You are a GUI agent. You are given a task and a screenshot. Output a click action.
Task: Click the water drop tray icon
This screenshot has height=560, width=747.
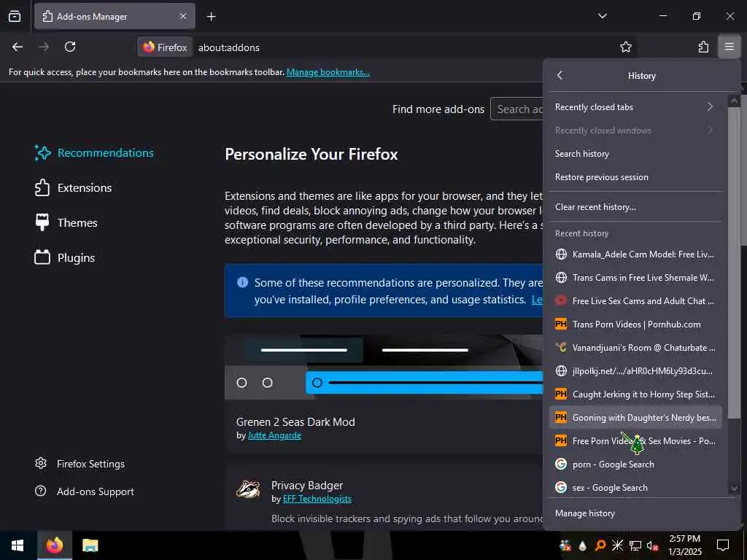point(582,545)
